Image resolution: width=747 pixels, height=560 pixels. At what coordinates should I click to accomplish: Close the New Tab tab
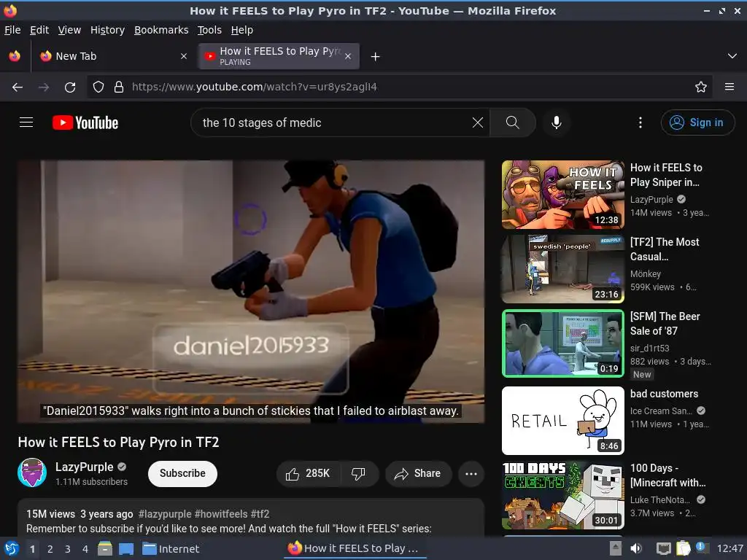[x=184, y=56]
